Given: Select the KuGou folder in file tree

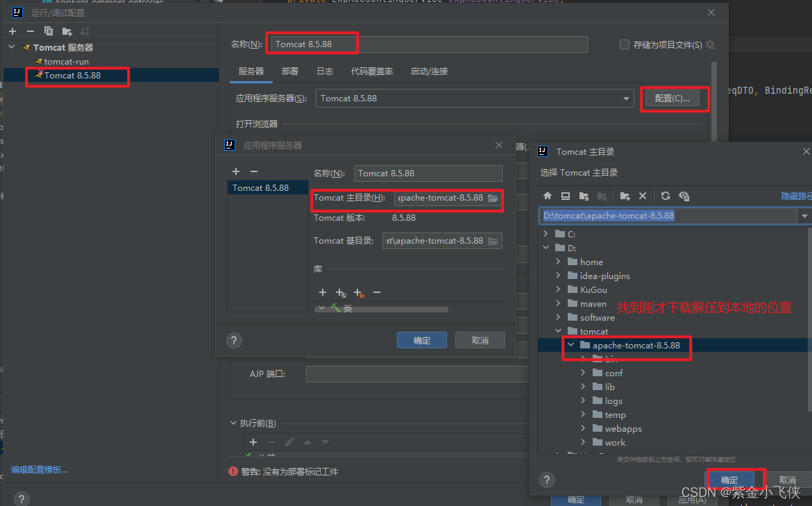Looking at the screenshot, I should pos(593,289).
